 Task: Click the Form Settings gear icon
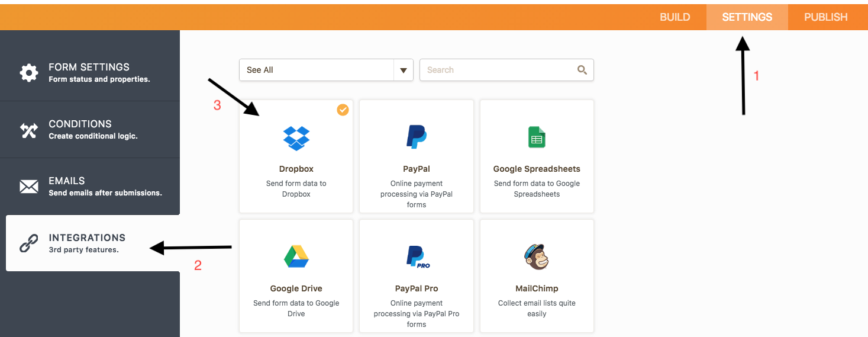(x=29, y=73)
